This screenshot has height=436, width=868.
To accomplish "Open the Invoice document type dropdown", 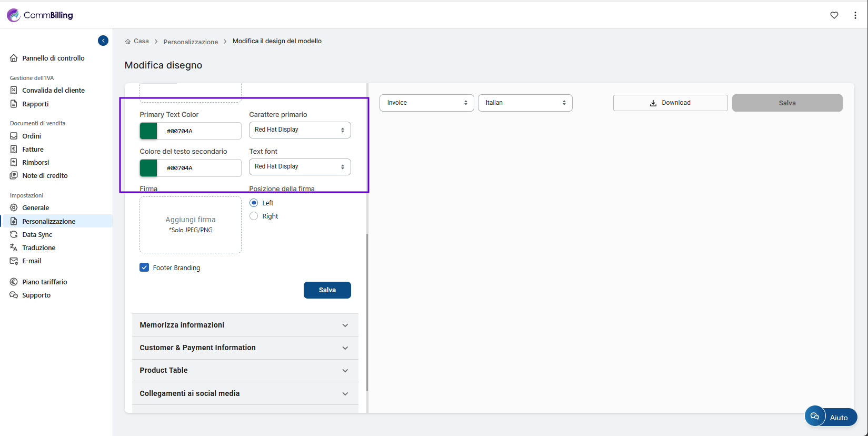I will (426, 103).
